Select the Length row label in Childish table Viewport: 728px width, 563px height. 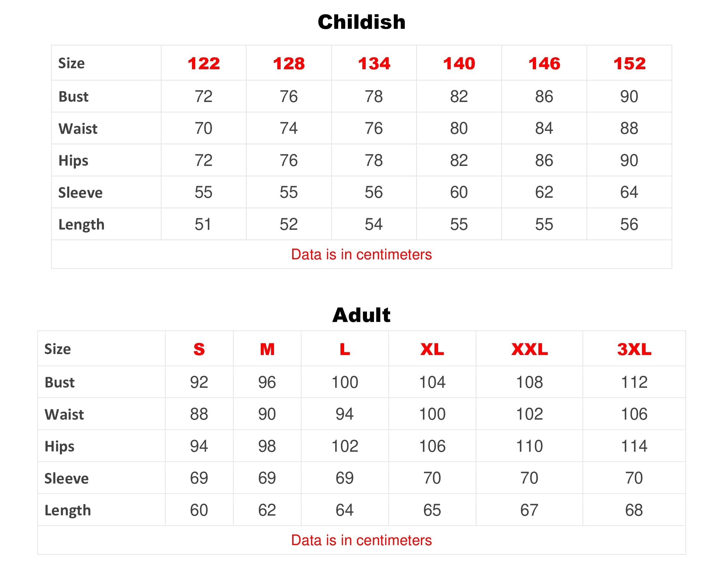(x=81, y=225)
